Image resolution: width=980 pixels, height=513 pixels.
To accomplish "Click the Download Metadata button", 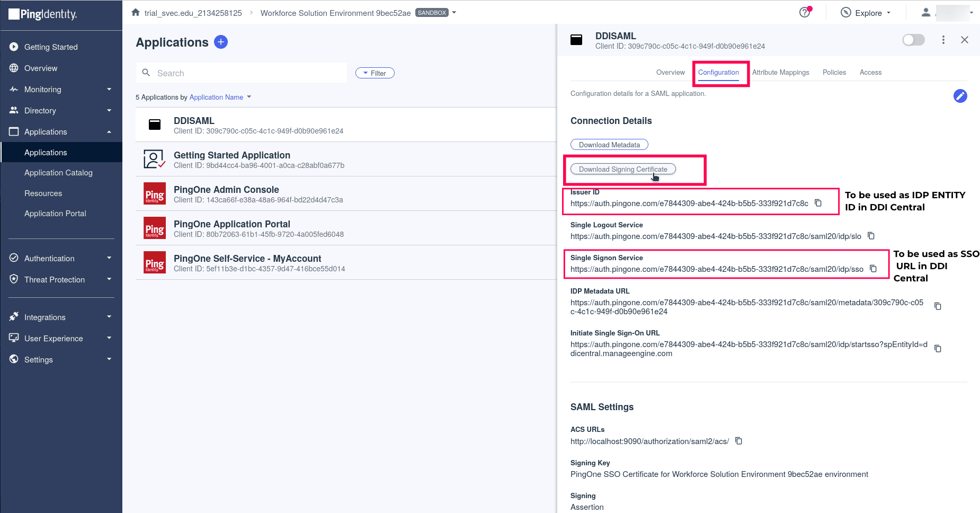I will [609, 145].
